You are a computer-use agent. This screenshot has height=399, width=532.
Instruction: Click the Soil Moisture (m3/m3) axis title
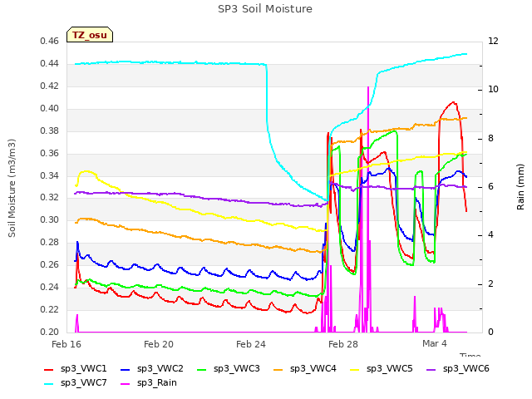coord(12,188)
